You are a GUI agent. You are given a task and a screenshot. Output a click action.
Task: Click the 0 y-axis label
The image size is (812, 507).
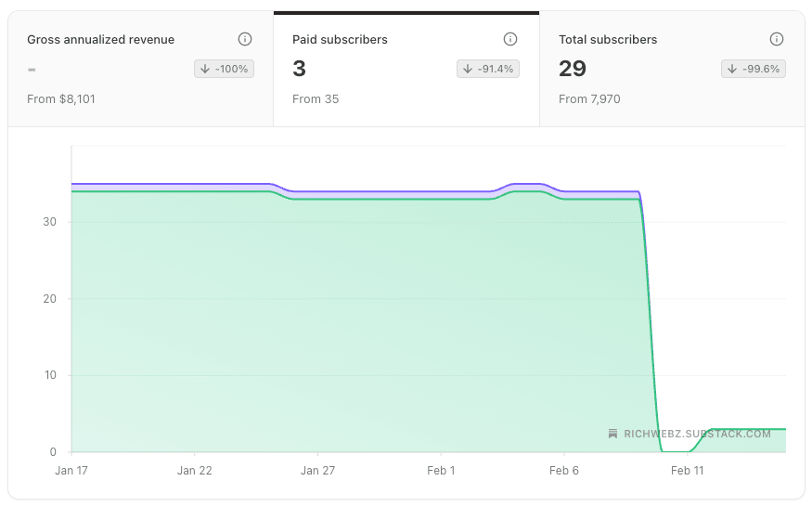tap(53, 452)
